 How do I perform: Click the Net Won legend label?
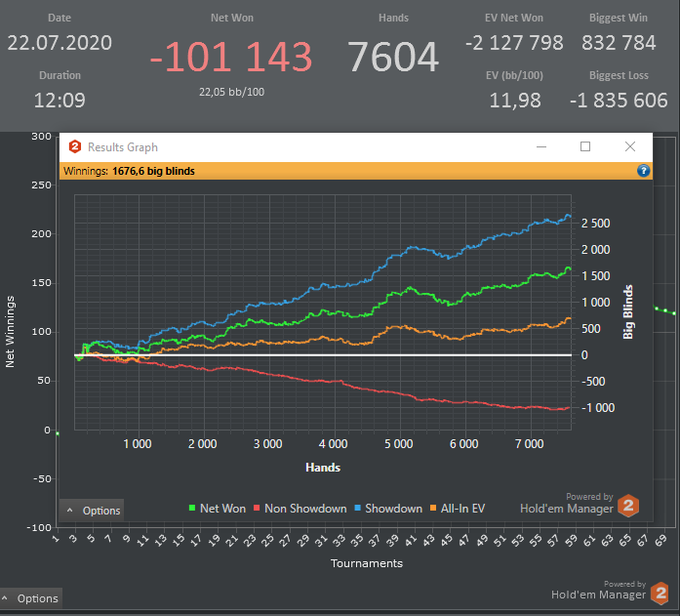[x=222, y=509]
